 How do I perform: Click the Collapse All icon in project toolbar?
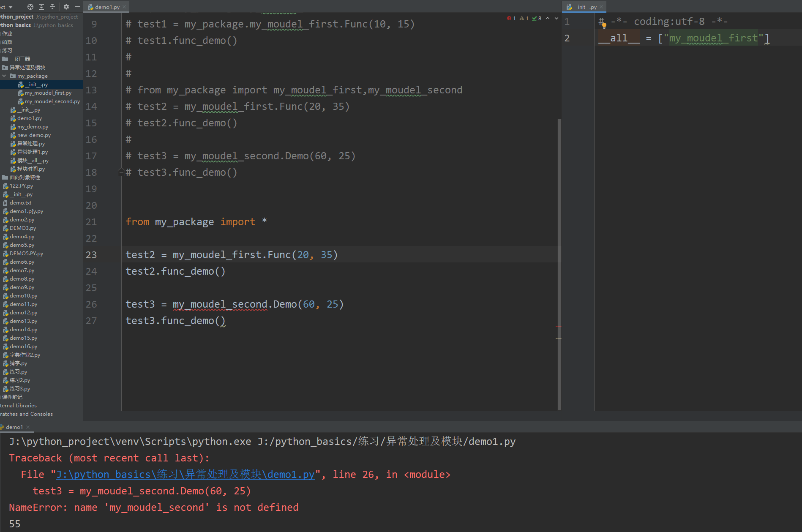tap(52, 7)
